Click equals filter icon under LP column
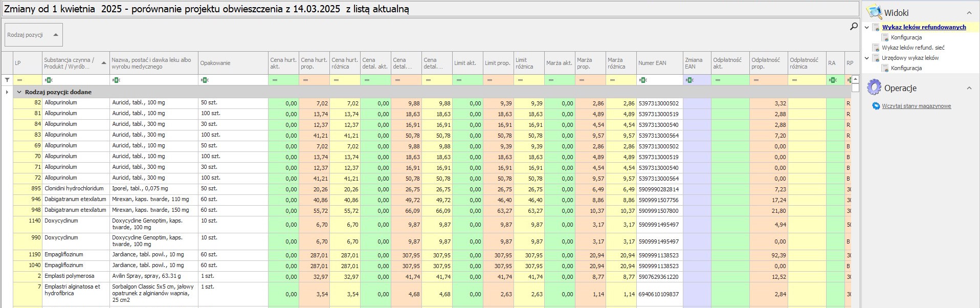 click(20, 80)
